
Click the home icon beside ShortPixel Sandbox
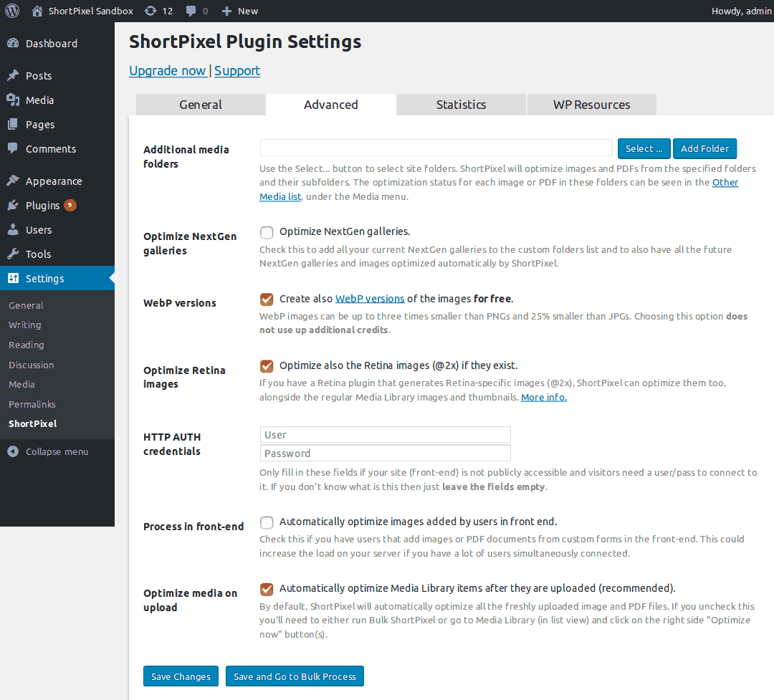pos(37,11)
